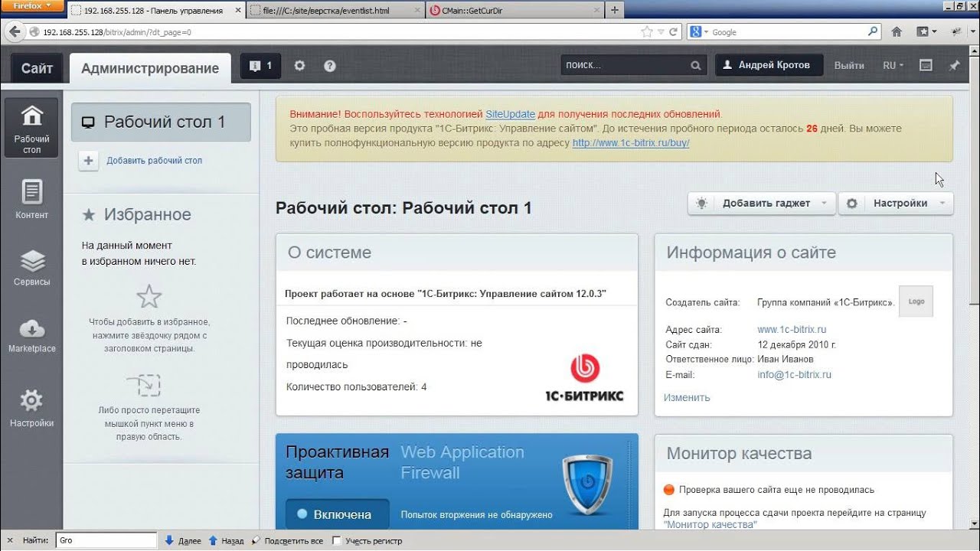Tick the Учесть регистр checkbox
The image size is (980, 551).
[336, 540]
